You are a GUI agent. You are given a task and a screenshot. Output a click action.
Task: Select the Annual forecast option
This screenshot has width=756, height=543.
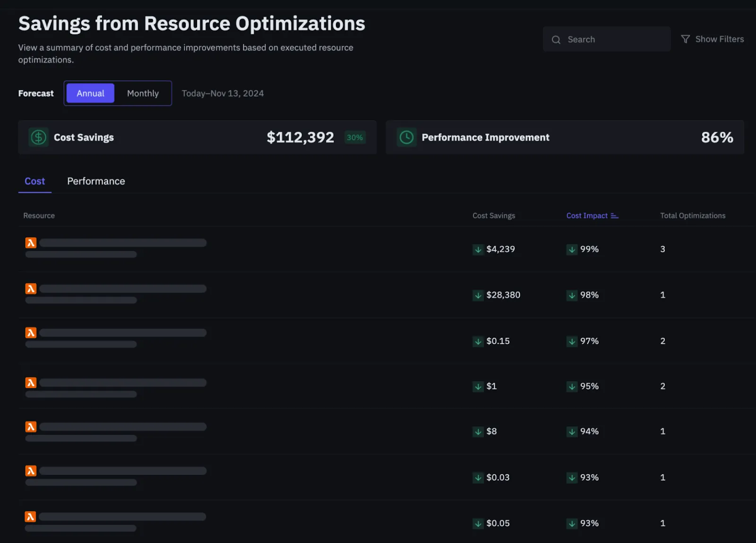click(x=90, y=93)
